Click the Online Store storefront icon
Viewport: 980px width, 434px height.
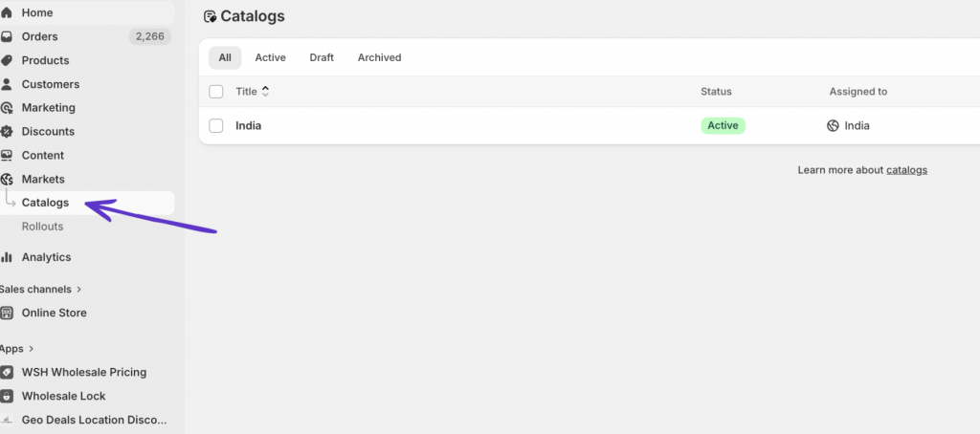[x=7, y=313]
